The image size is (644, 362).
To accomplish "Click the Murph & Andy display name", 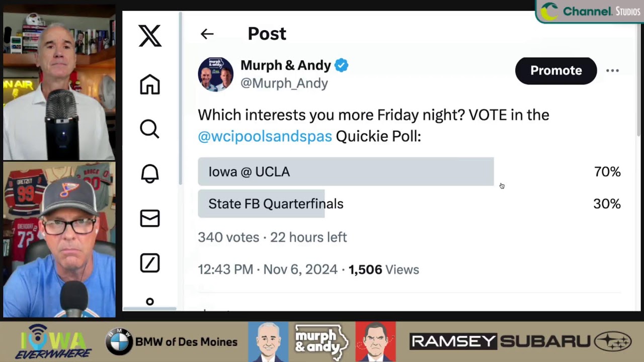I will [285, 65].
